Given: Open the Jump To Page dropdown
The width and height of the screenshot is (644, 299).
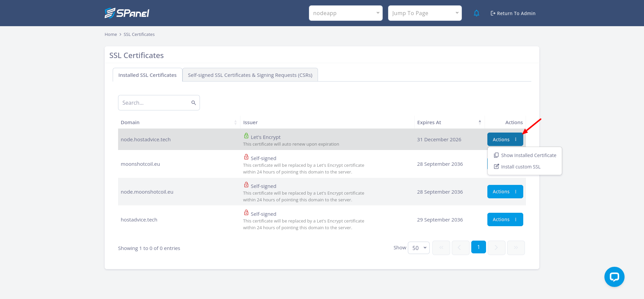Looking at the screenshot, I should click(425, 13).
